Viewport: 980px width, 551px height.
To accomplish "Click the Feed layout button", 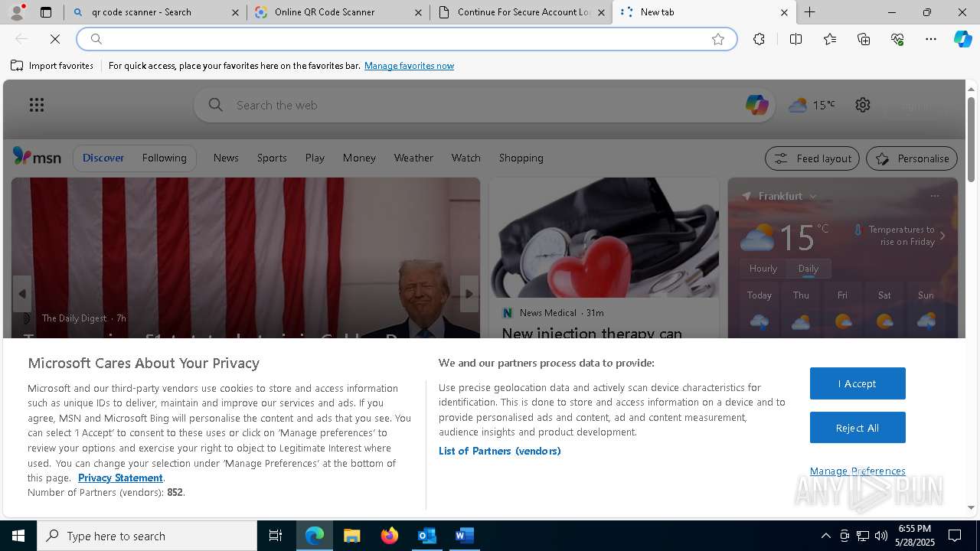I will point(812,158).
